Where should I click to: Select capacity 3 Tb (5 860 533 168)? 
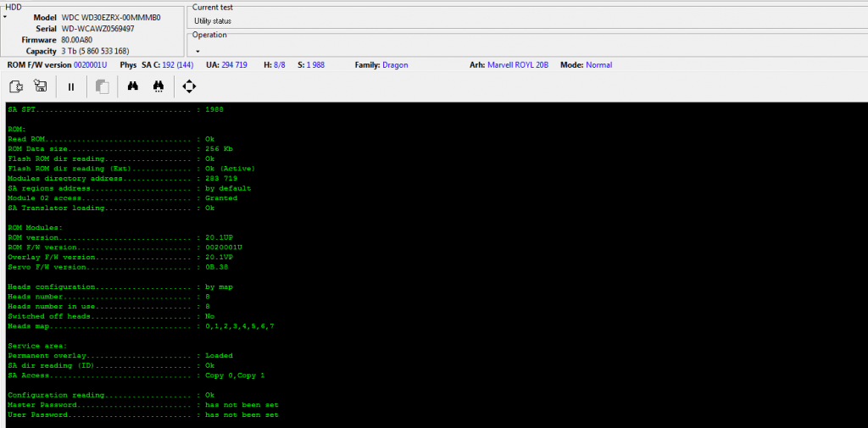(x=95, y=51)
